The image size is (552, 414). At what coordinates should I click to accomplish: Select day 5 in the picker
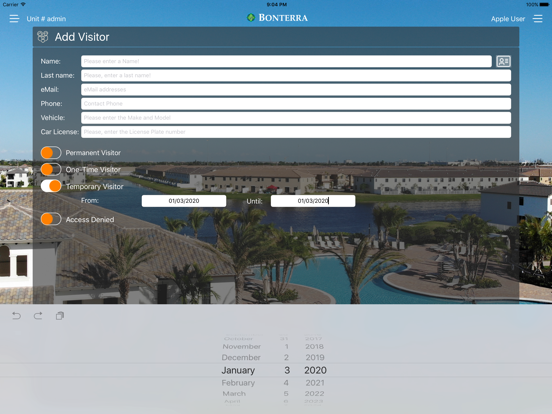pyautogui.click(x=286, y=394)
